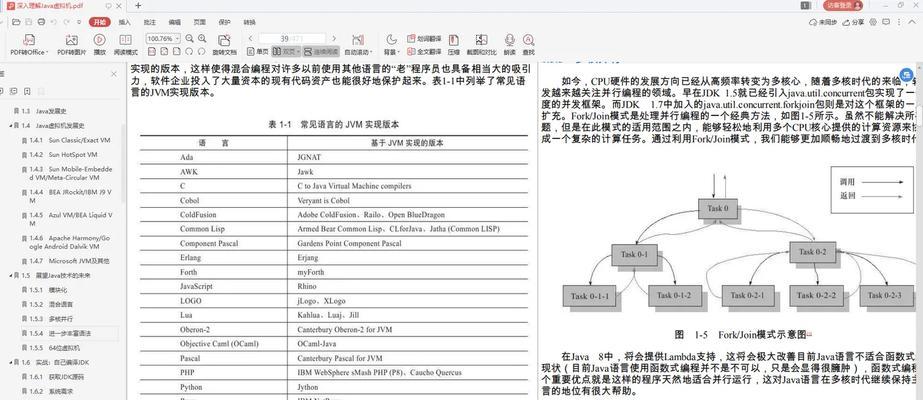Click the print icon in quick toolbar

(41, 22)
